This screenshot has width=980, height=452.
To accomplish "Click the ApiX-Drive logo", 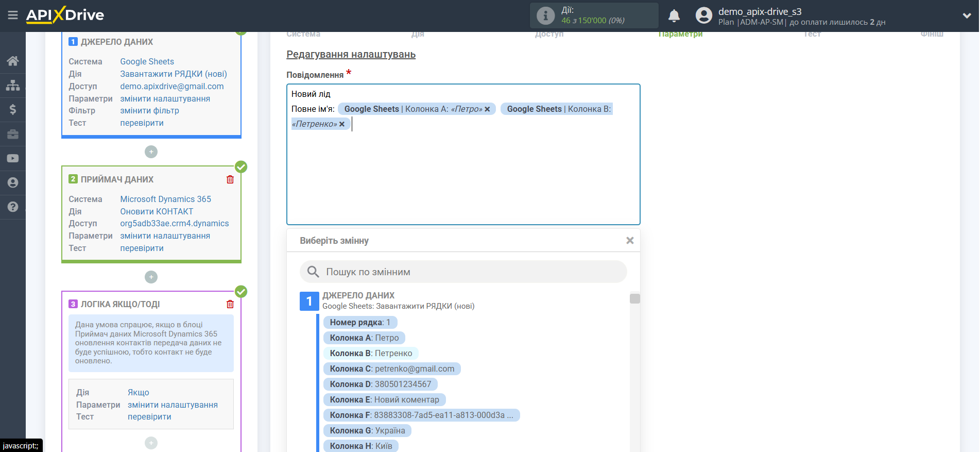I will click(x=65, y=15).
